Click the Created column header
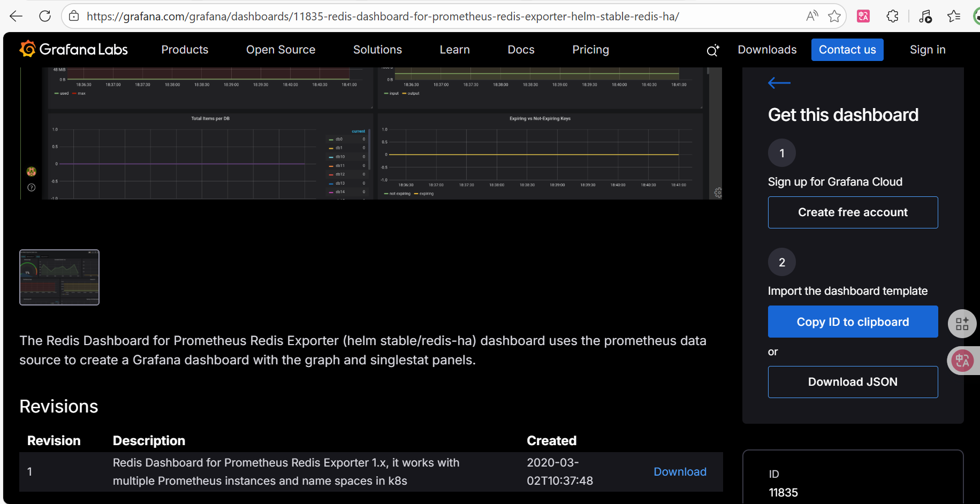Image resolution: width=980 pixels, height=504 pixels. point(552,441)
